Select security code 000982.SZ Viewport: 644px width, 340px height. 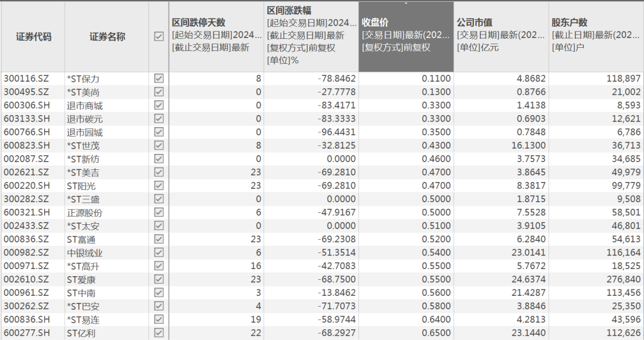(x=26, y=252)
